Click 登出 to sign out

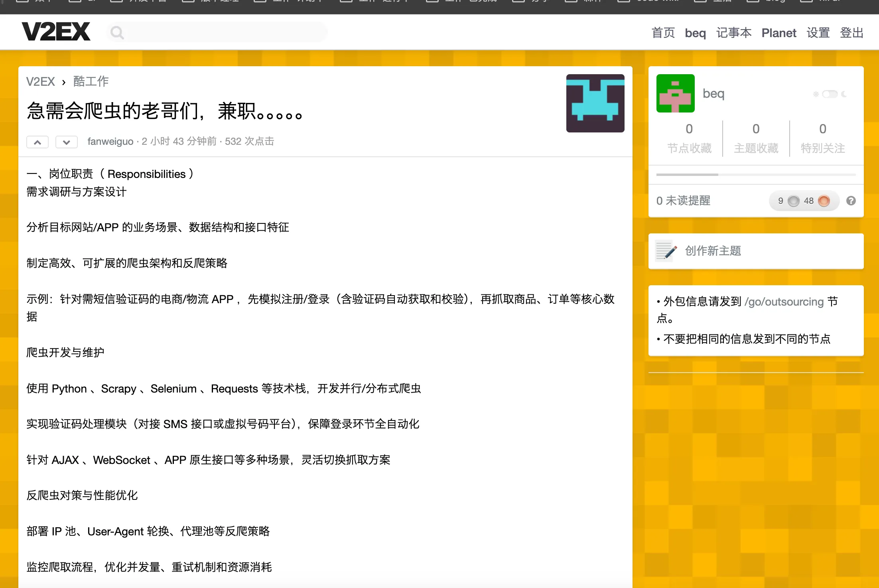click(851, 33)
